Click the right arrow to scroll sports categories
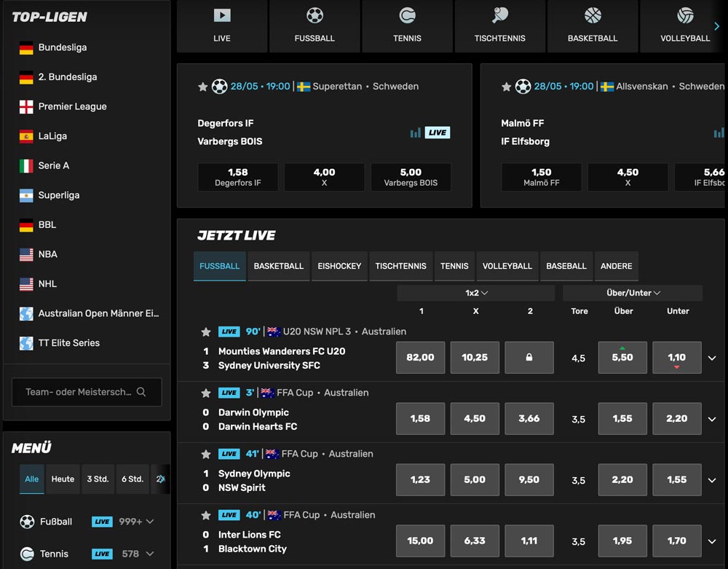728x569 pixels. tap(716, 26)
